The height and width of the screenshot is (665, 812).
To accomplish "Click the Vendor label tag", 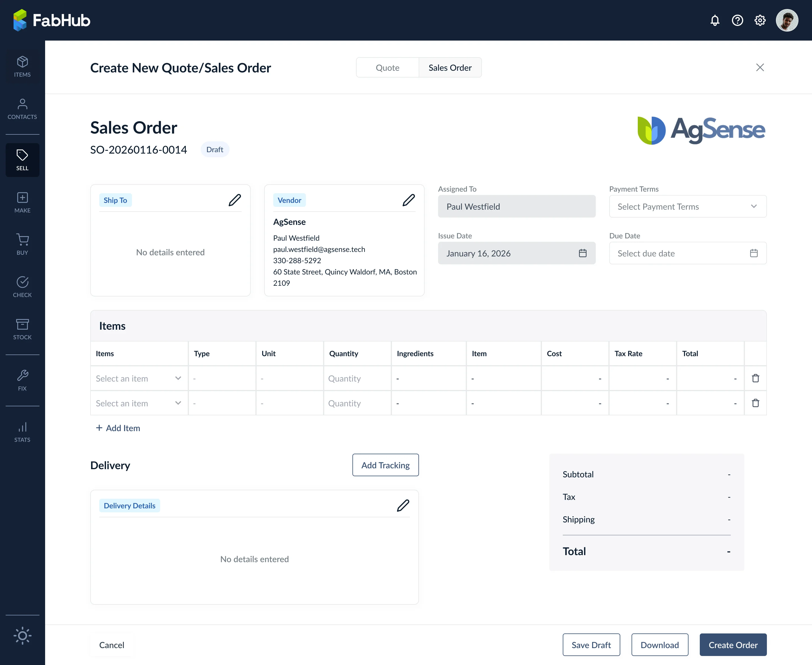I will point(289,200).
